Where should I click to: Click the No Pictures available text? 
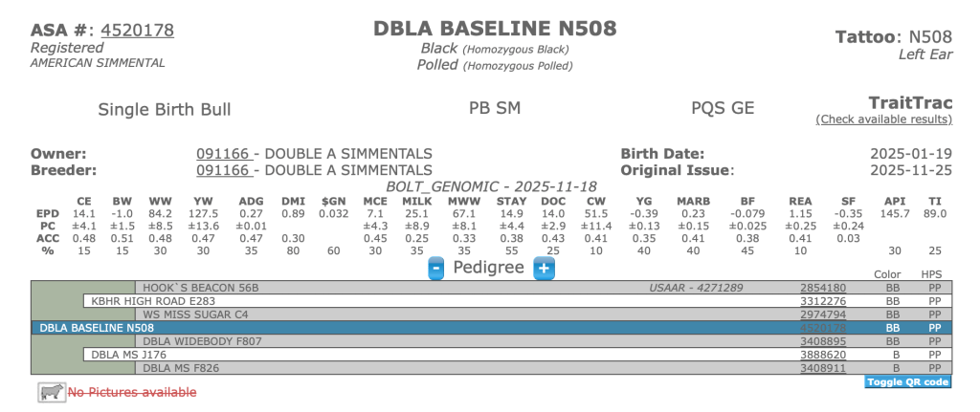(x=131, y=392)
